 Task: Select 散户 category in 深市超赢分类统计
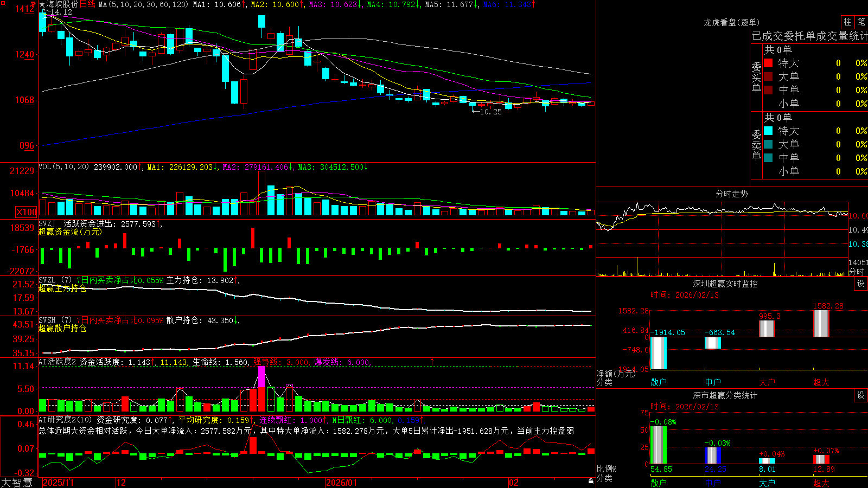(659, 483)
